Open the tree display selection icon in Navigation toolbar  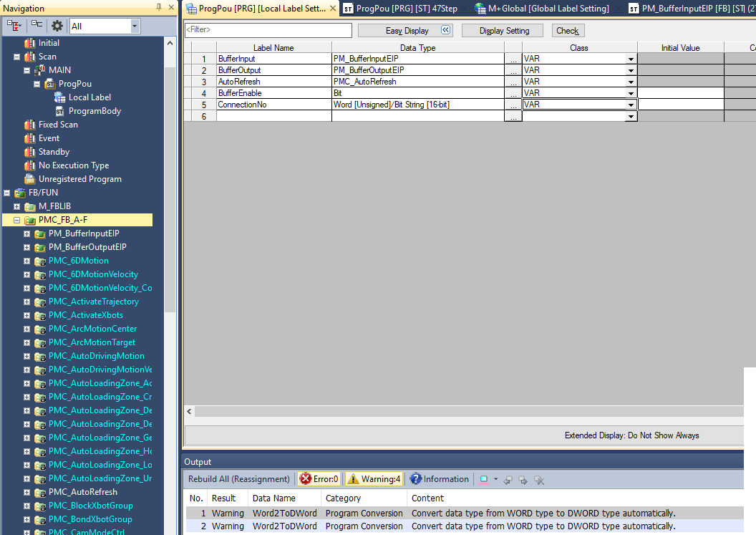click(13, 24)
